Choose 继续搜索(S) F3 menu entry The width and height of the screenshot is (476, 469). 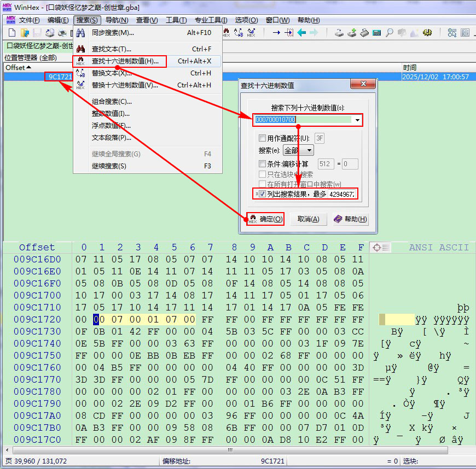click(148, 166)
